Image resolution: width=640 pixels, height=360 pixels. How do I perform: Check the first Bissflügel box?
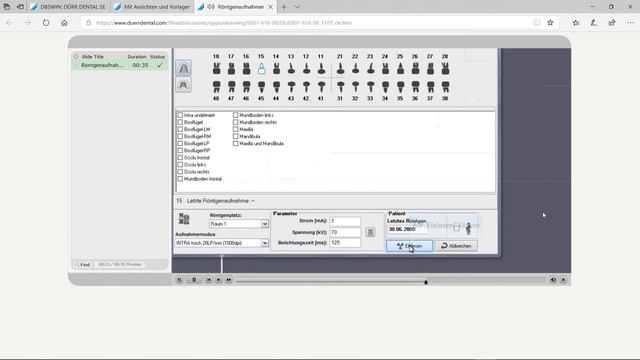tap(180, 122)
